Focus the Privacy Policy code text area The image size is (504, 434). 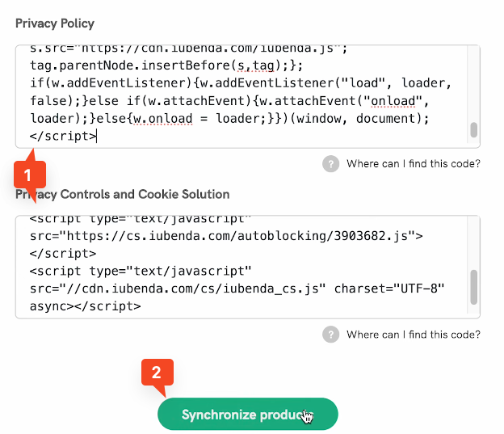242,97
